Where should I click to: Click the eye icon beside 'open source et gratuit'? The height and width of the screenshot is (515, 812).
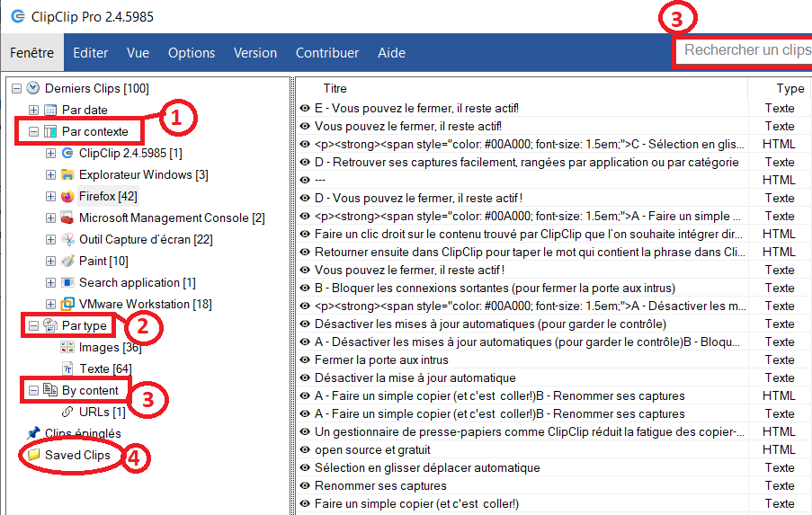click(x=305, y=449)
